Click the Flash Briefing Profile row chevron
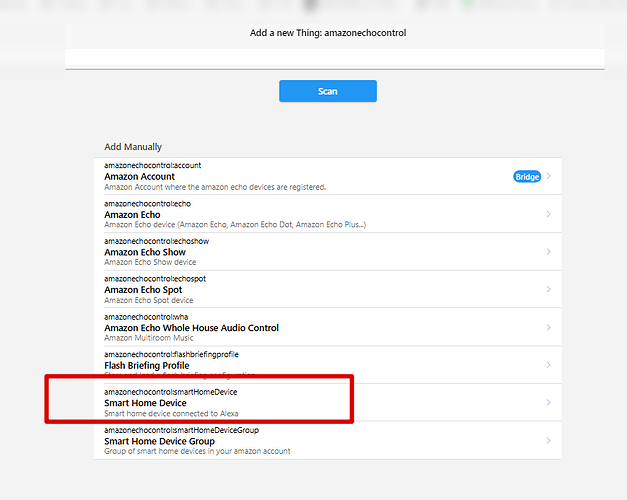The width and height of the screenshot is (627, 500). [549, 365]
